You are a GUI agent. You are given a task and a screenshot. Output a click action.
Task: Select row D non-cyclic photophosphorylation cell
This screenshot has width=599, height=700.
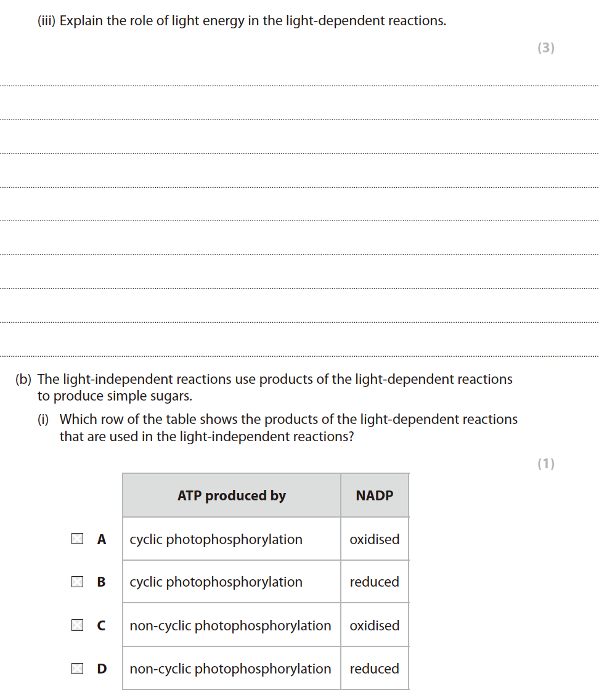click(x=230, y=669)
